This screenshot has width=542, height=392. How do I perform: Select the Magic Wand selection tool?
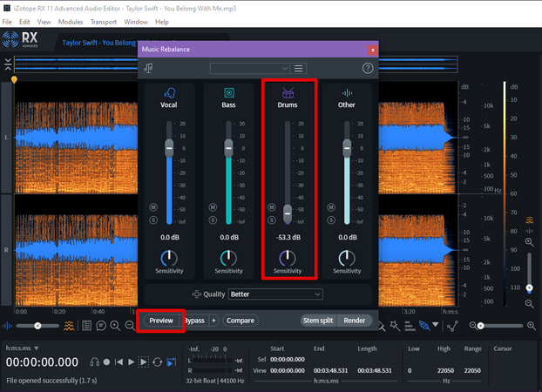tap(395, 326)
